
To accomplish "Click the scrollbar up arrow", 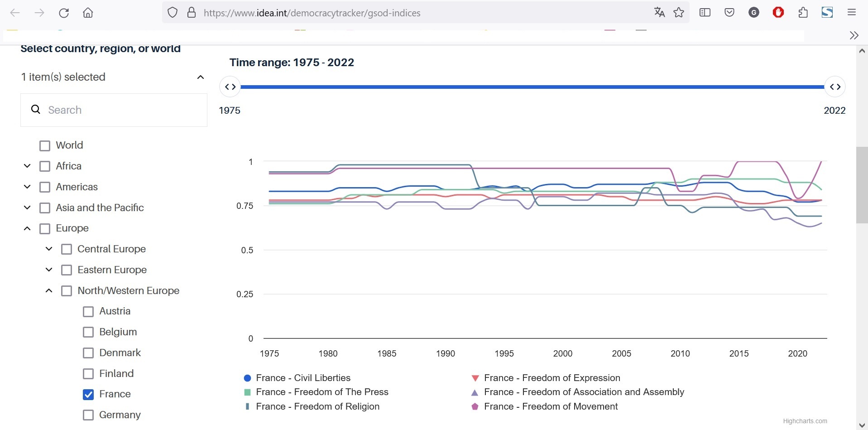I will pyautogui.click(x=862, y=51).
